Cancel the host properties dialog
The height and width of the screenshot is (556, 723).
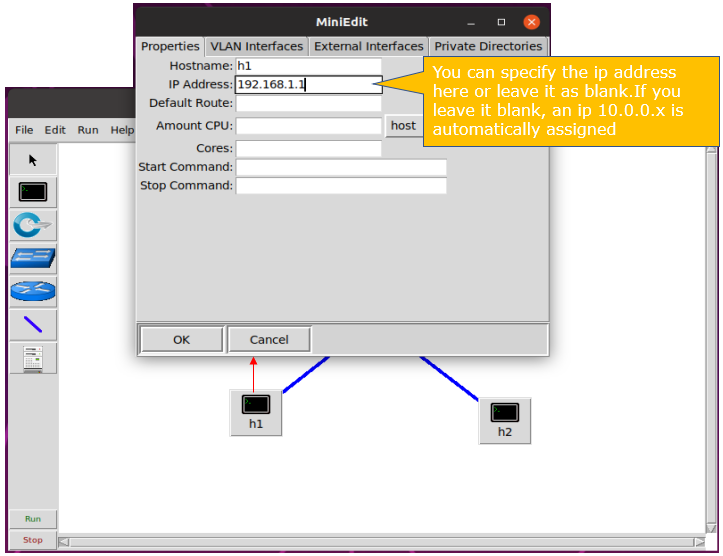[x=269, y=340]
